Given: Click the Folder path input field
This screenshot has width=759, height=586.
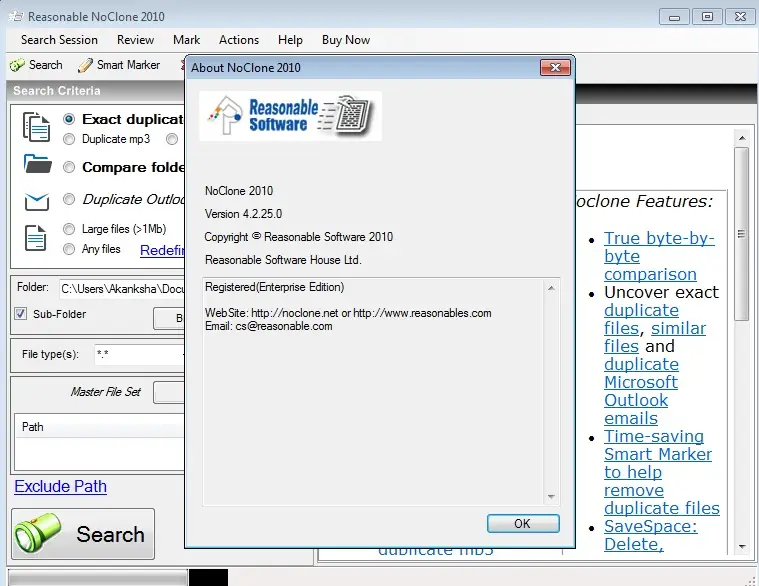Looking at the screenshot, I should (x=122, y=289).
